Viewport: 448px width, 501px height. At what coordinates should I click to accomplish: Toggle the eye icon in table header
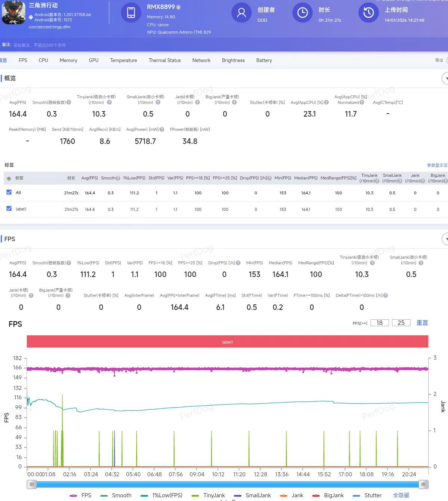(9, 178)
